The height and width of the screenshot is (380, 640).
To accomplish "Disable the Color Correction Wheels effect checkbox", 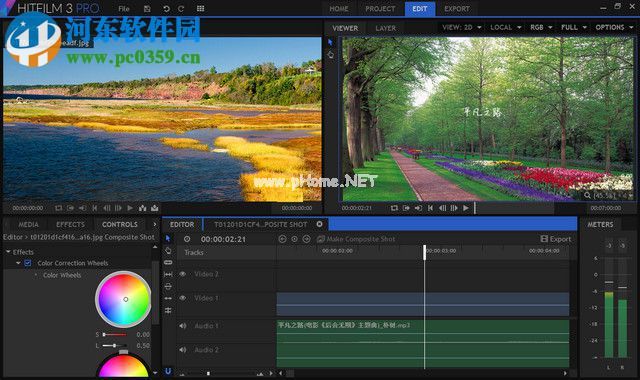I will point(28,263).
